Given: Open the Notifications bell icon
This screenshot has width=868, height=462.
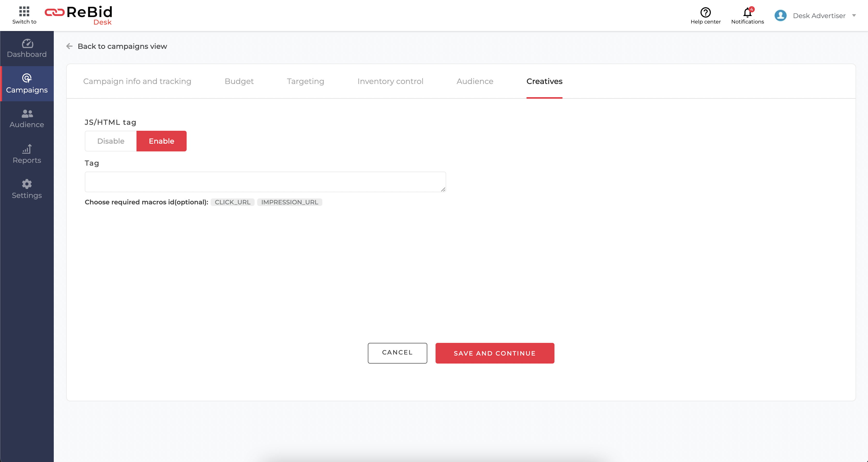Looking at the screenshot, I should click(x=747, y=12).
